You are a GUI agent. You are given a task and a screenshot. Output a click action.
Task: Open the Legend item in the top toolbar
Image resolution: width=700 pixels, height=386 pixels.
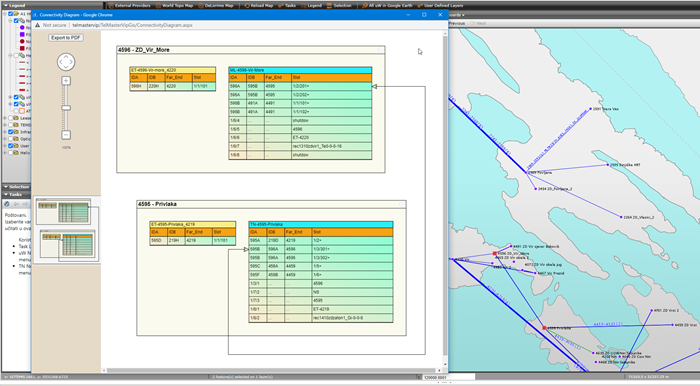click(x=311, y=6)
